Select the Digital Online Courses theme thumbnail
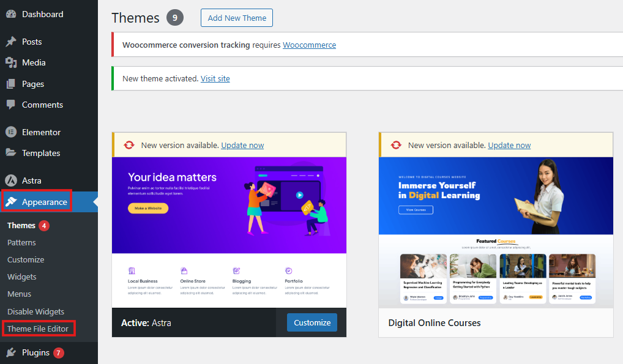 tap(496, 232)
